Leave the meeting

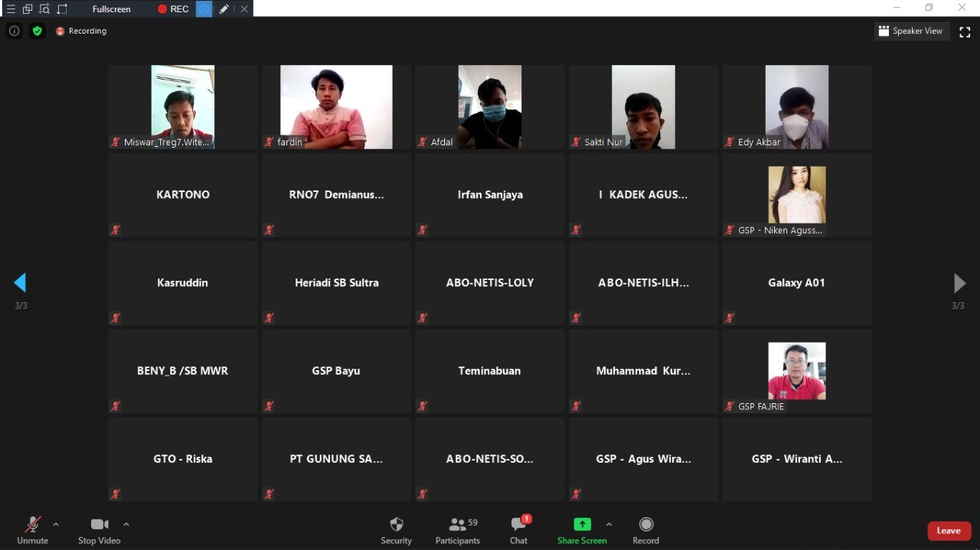click(949, 531)
